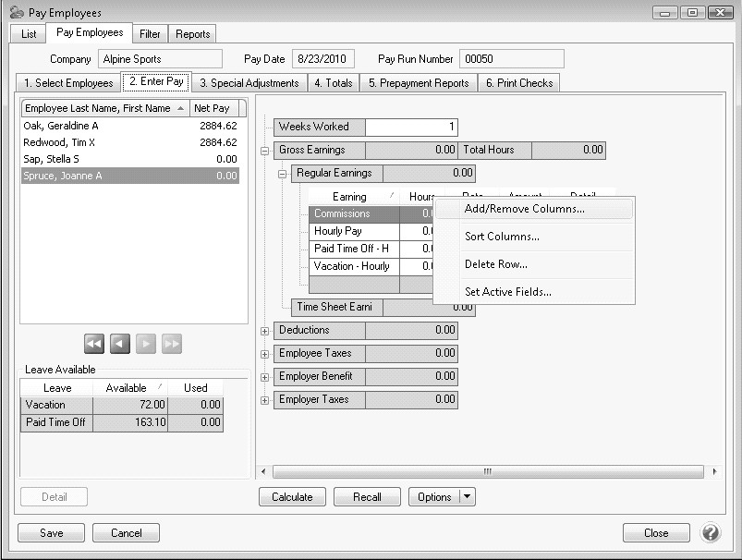This screenshot has height=560, width=742.
Task: Expand the Deductions section
Action: point(265,331)
